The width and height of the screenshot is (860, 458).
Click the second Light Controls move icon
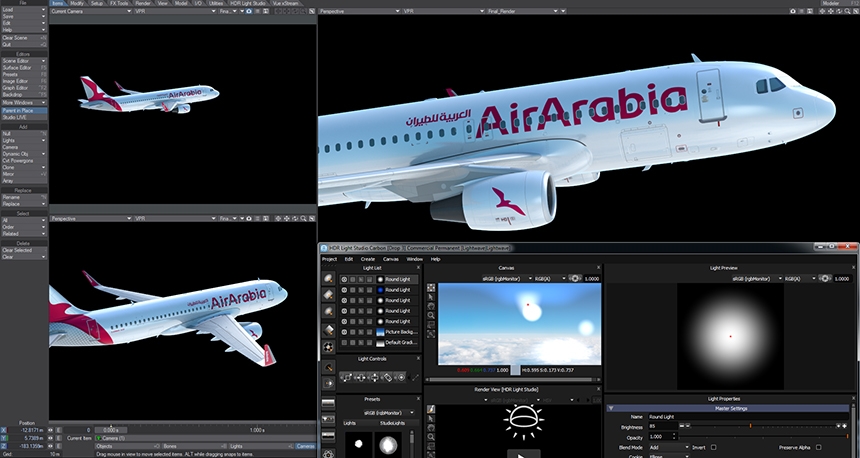point(360,377)
